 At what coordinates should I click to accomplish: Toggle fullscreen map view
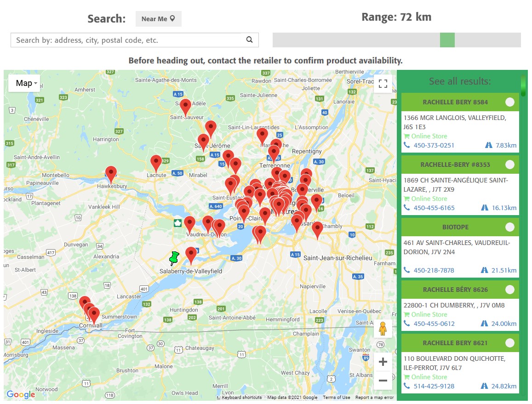383,84
